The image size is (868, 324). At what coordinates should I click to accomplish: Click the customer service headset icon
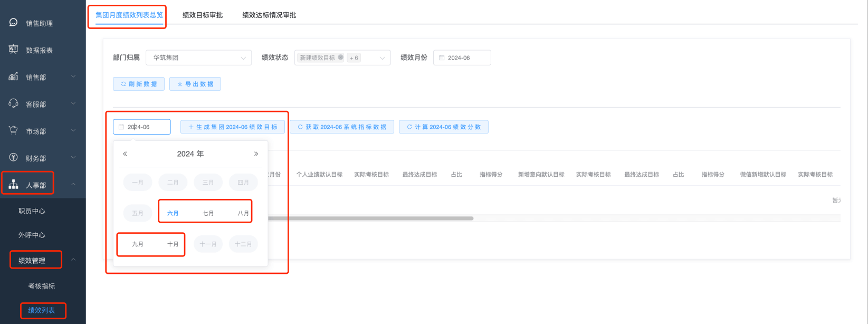[x=14, y=103]
